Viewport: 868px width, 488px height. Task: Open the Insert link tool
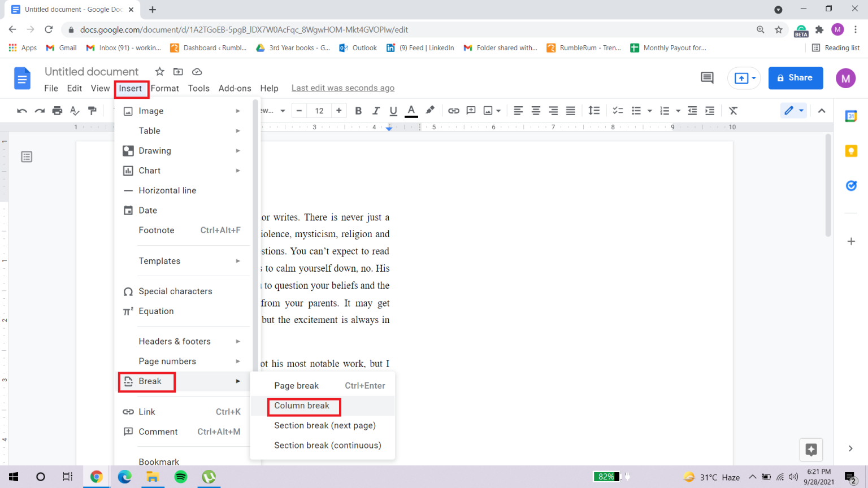[x=453, y=110]
